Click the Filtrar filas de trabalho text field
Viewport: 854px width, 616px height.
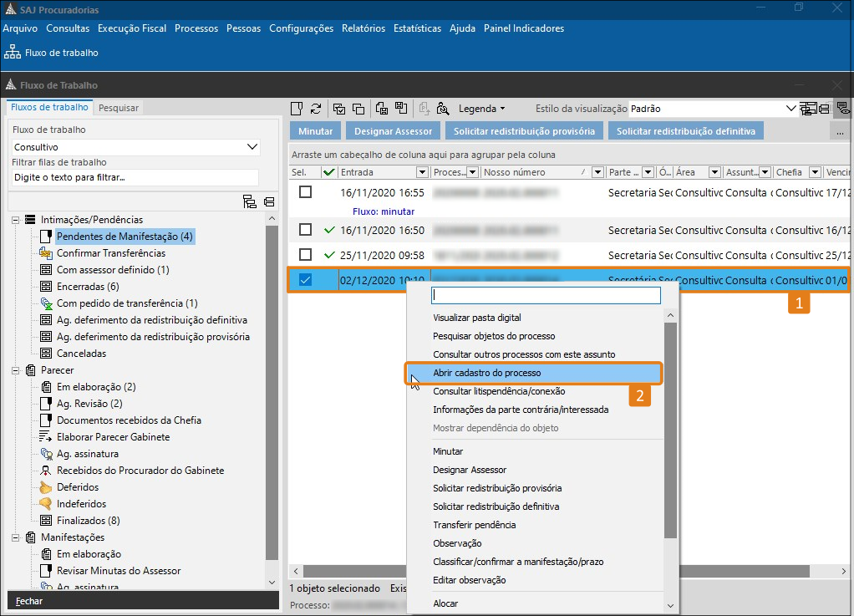pyautogui.click(x=134, y=177)
